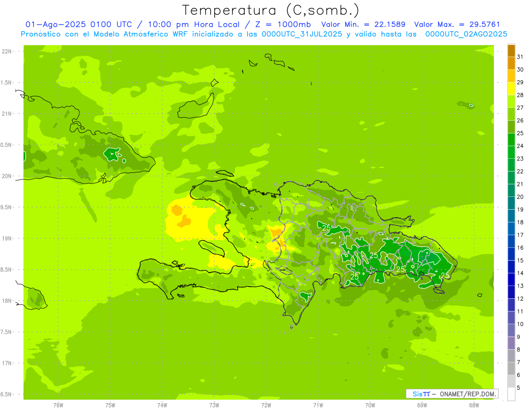Select the legend value "26"
Viewport: 532px width, 411px height.
[x=520, y=121]
